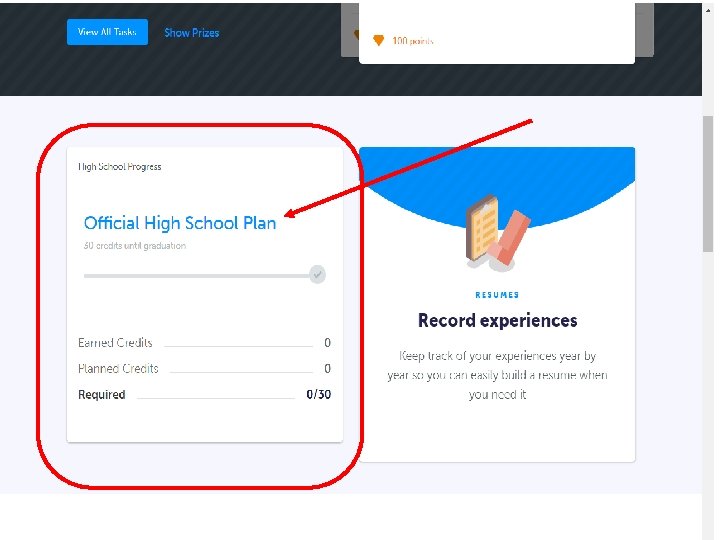Click the gray task card behind

(x=645, y=30)
